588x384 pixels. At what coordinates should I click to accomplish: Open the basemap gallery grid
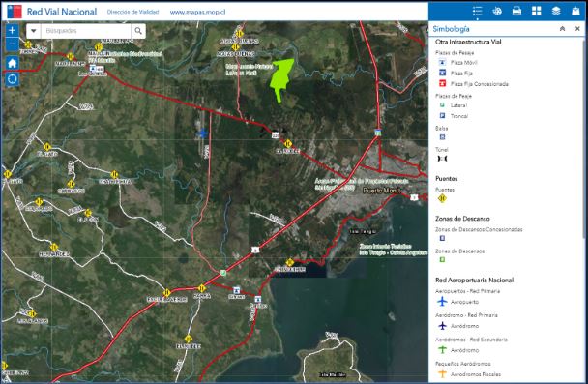536,12
